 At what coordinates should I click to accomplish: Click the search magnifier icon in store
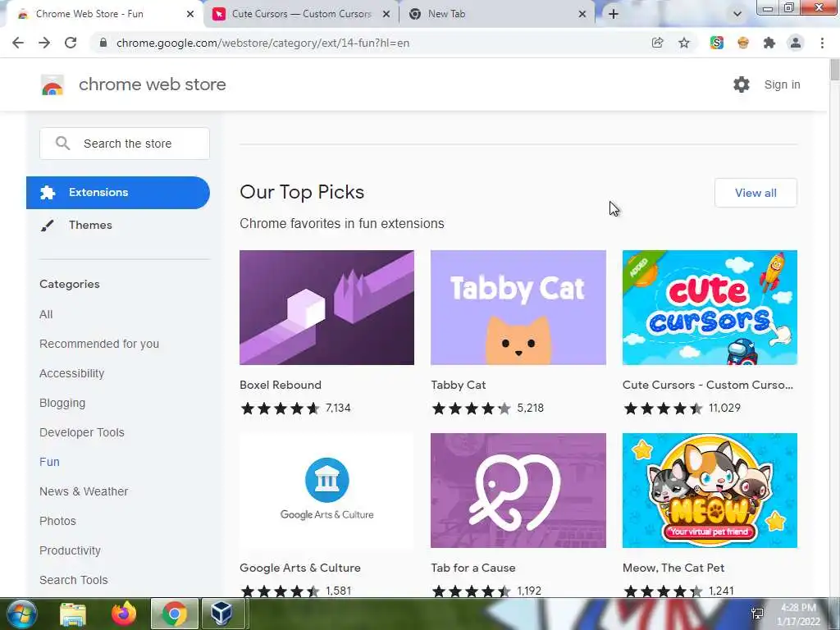click(x=62, y=143)
